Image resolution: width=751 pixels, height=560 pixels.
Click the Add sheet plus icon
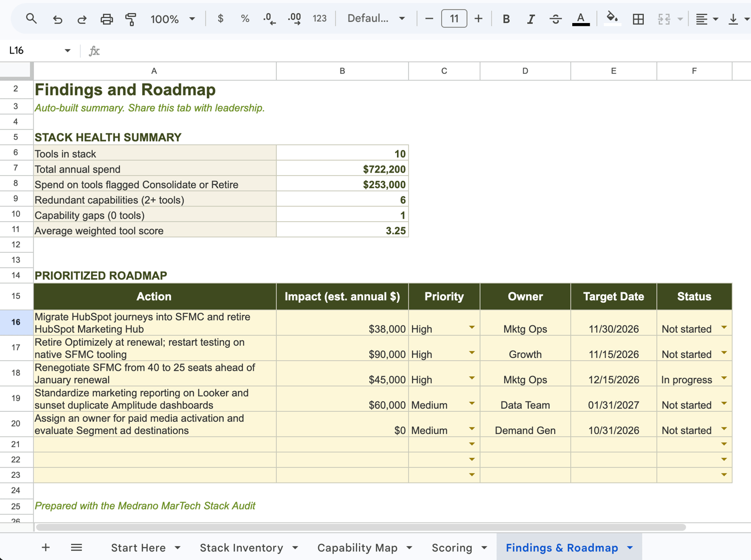(x=46, y=547)
